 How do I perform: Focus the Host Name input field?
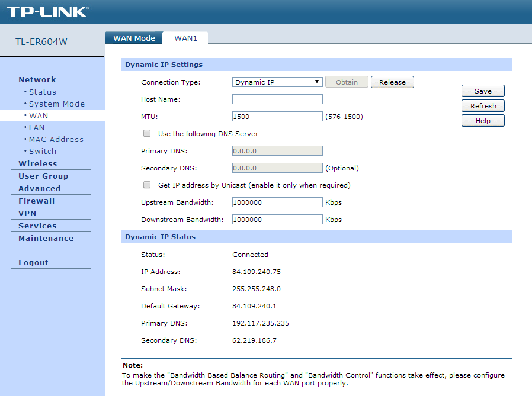click(277, 99)
